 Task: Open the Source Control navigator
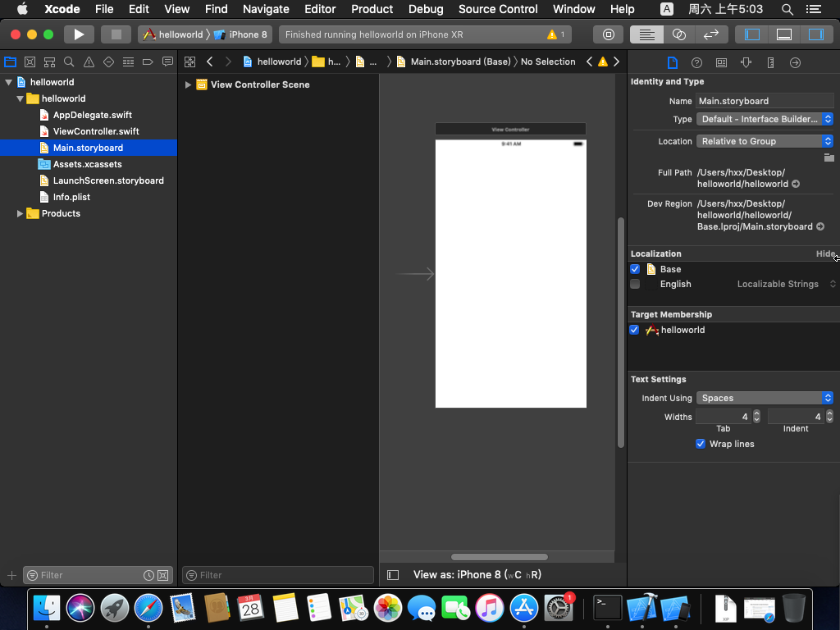[30, 62]
